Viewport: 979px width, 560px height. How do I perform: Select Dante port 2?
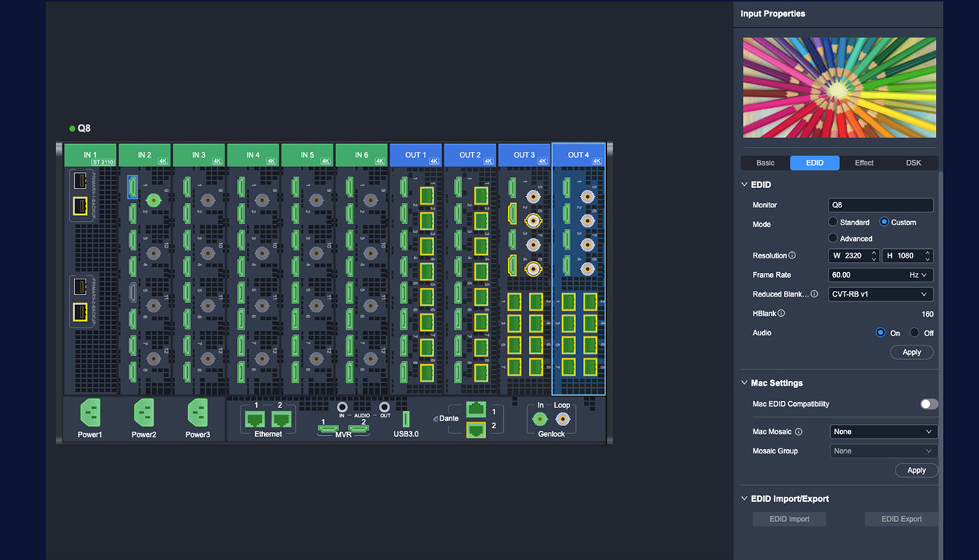pos(475,430)
